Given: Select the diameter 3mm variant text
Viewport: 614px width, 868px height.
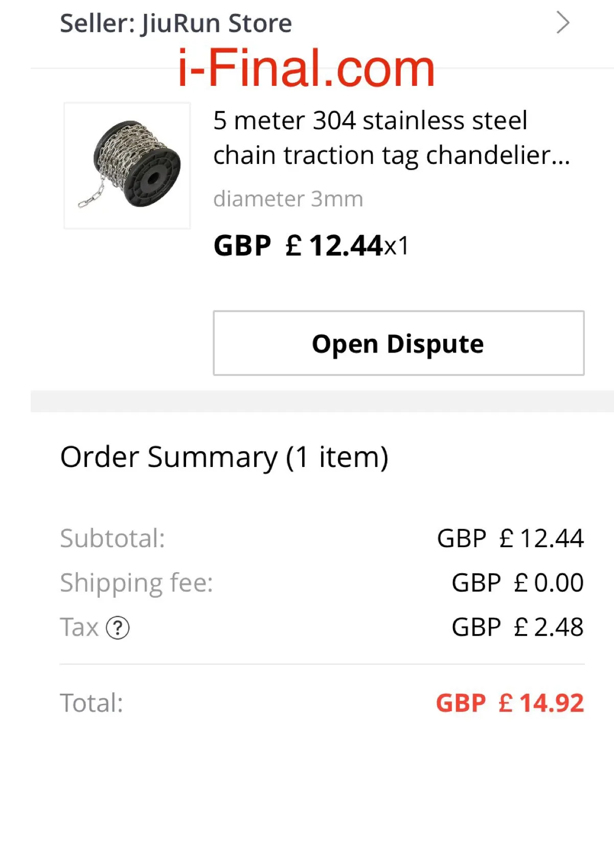Looking at the screenshot, I should pyautogui.click(x=288, y=199).
